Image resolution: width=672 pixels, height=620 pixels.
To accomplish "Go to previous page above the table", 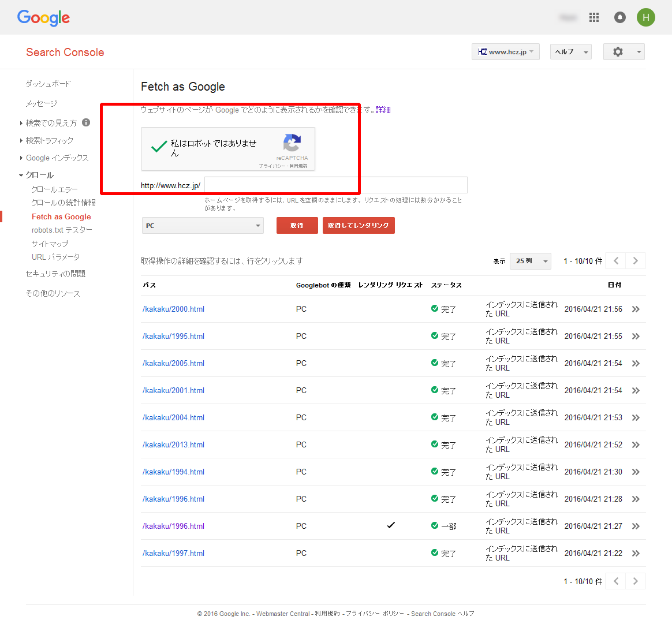I will (x=615, y=261).
